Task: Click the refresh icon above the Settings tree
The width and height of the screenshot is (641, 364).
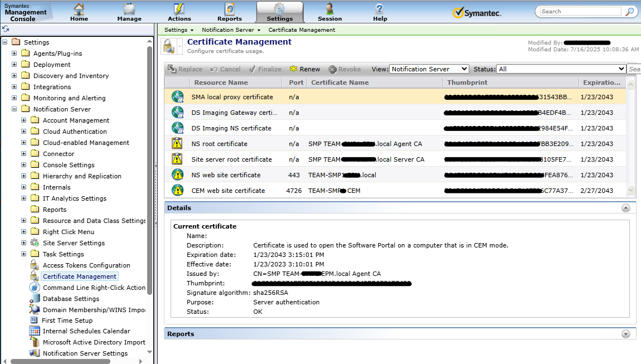Action: 6,29
